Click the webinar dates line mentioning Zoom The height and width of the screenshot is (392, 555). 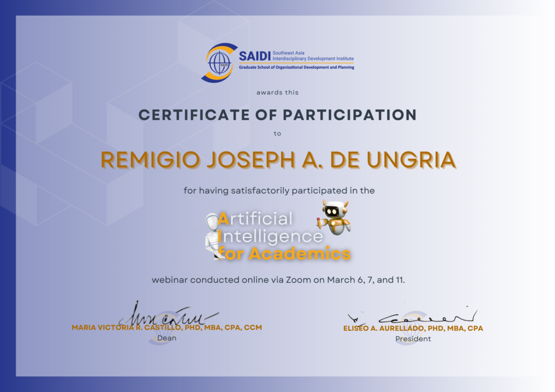click(x=278, y=280)
